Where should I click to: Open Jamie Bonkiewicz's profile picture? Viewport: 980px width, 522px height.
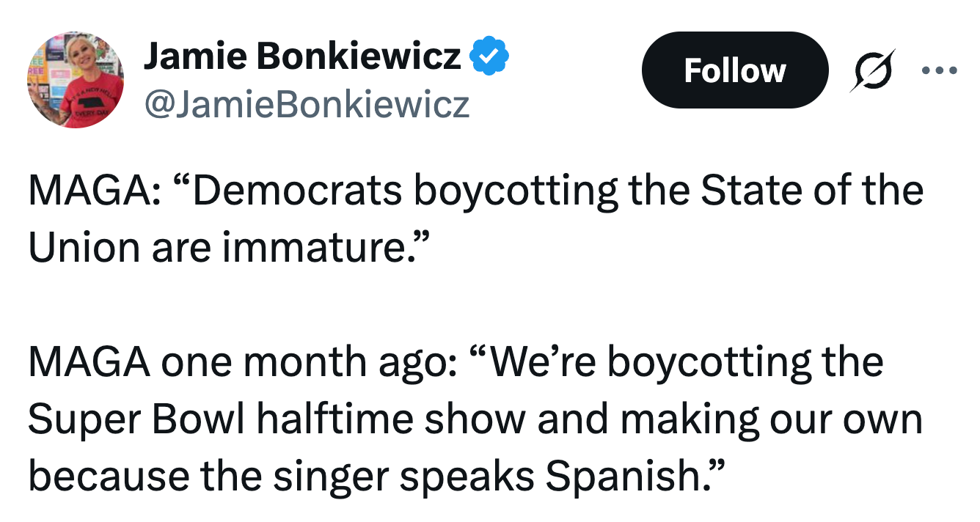click(x=76, y=81)
